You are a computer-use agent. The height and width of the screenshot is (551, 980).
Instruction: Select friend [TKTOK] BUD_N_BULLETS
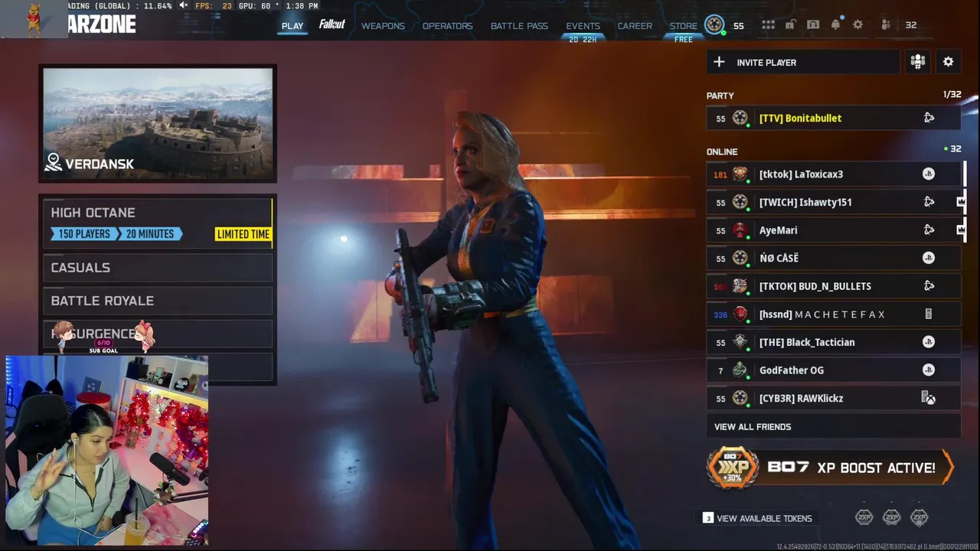833,285
